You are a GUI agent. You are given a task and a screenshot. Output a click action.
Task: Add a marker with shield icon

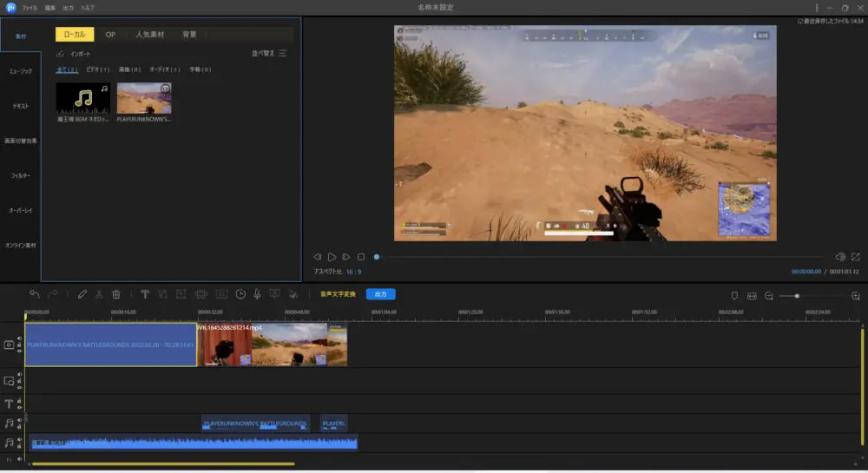pos(734,296)
